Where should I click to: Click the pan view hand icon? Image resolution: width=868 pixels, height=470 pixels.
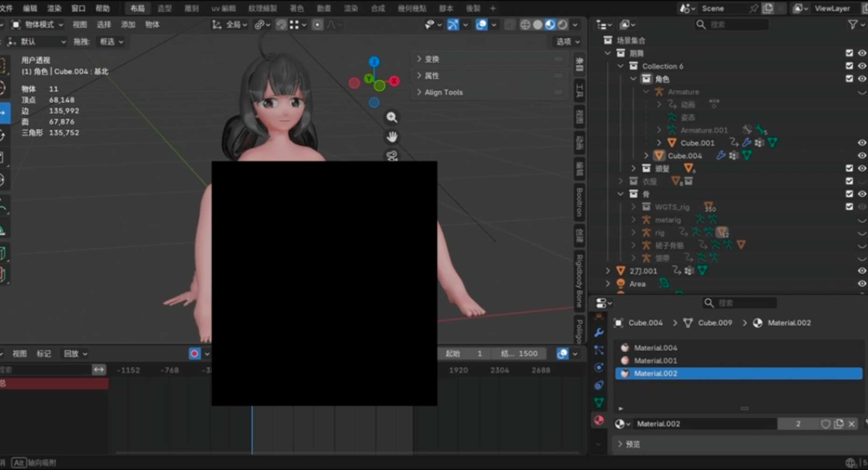pyautogui.click(x=392, y=137)
